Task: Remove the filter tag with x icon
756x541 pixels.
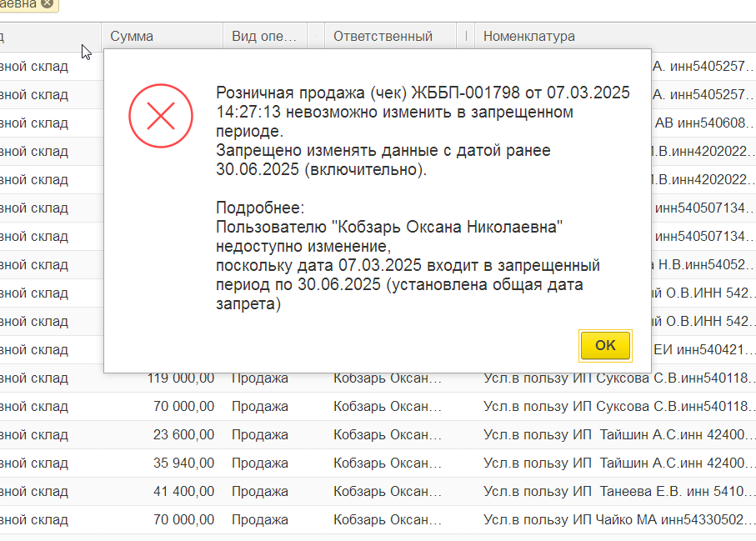Action: pyautogui.click(x=47, y=3)
